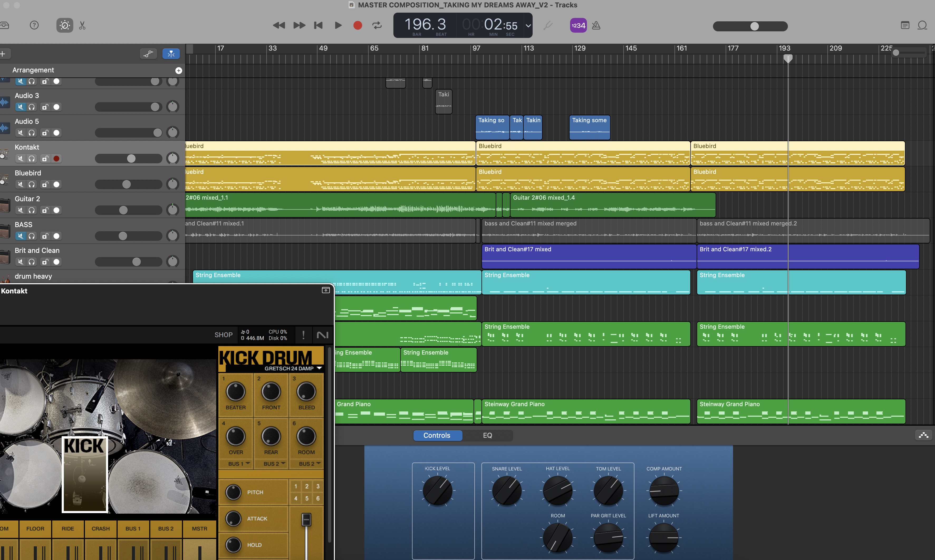
Task: Open the Quick Help question icon
Action: (34, 25)
